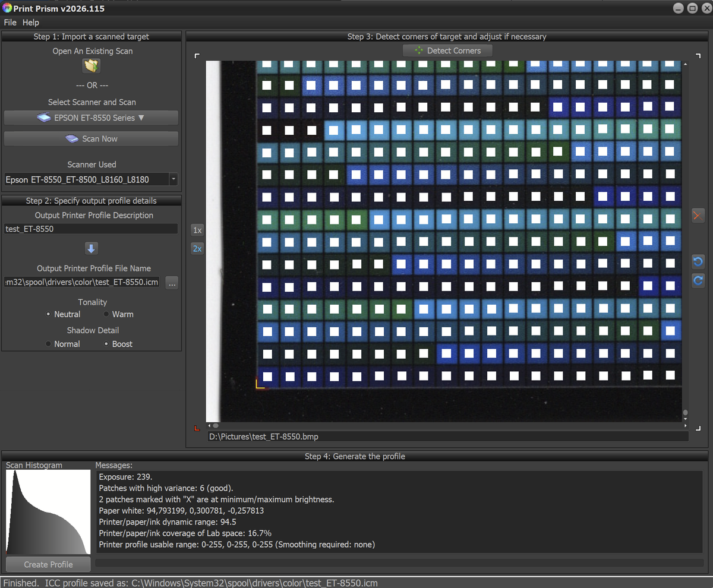Rotate scan counter-clockwise icon
The image size is (713, 588).
(698, 261)
